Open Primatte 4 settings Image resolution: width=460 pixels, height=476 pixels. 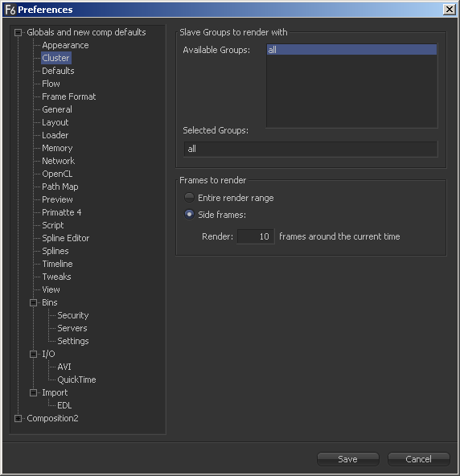pos(62,212)
